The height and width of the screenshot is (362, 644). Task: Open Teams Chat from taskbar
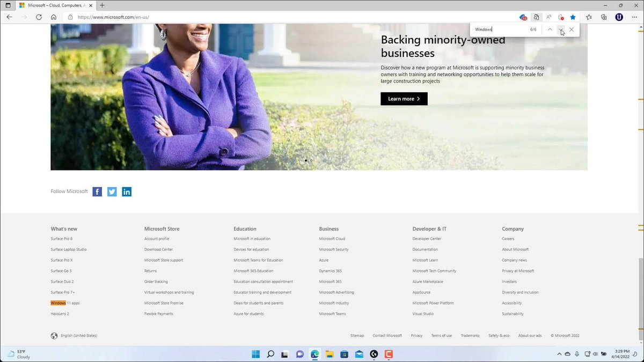pos(300,354)
